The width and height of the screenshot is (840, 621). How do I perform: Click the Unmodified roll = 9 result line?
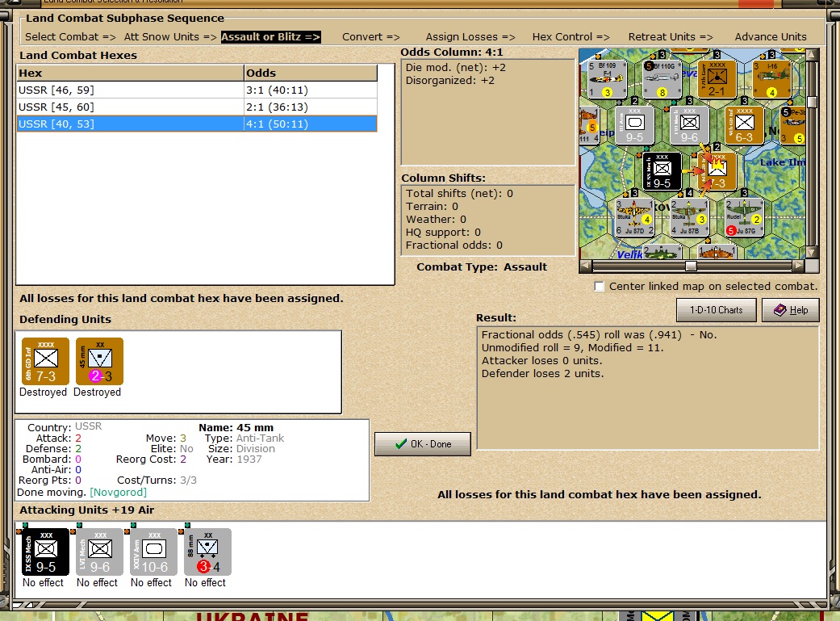coord(572,347)
